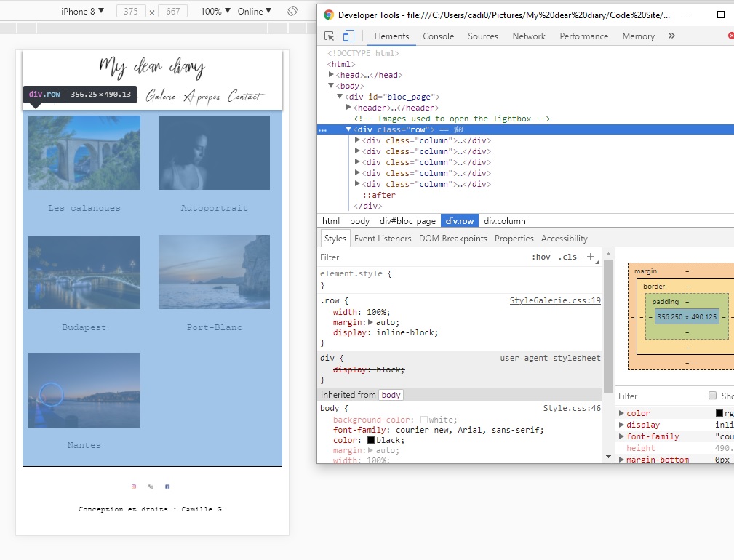Viewport: 734px width, 560px height.
Task: Toggle the Show all checkbox in Computed filter
Action: [712, 396]
